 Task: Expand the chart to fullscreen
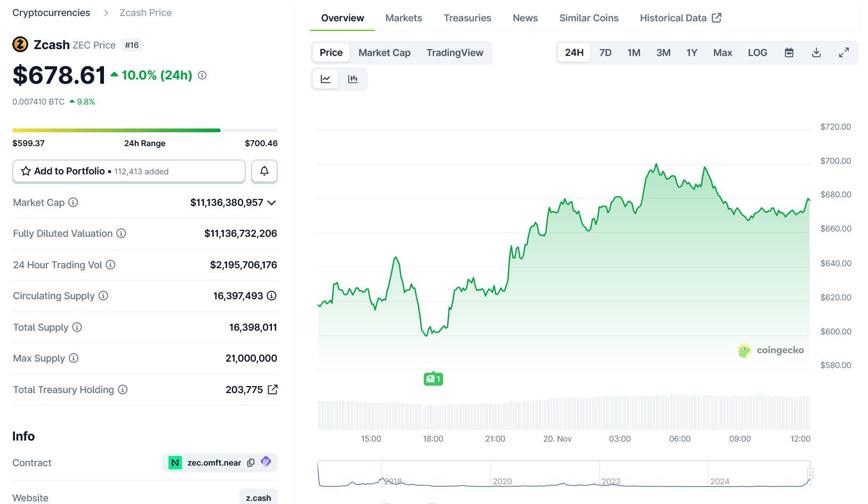tap(844, 53)
